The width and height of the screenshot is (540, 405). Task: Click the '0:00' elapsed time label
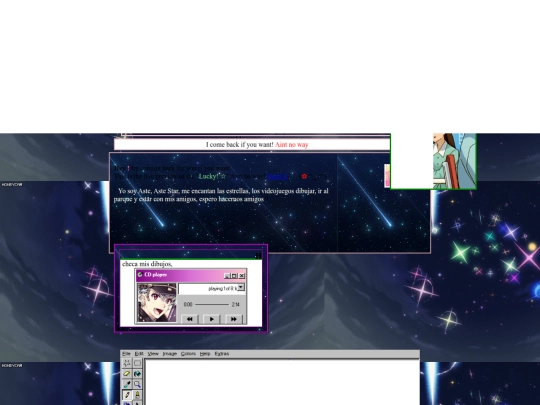(x=188, y=304)
